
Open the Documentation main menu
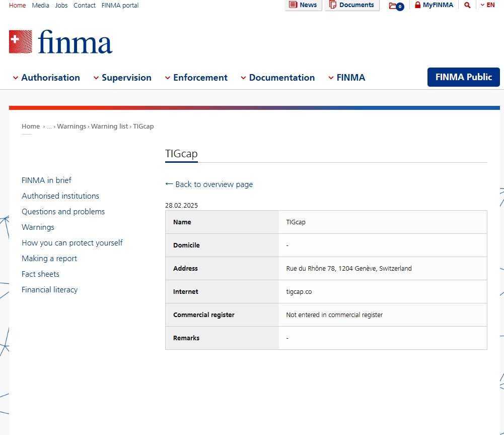click(x=282, y=78)
